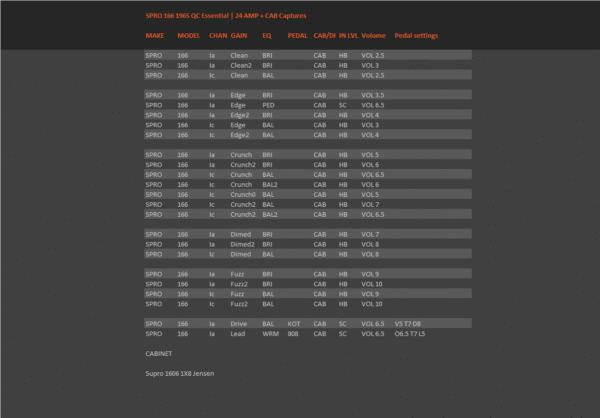Click pedal settings 'V5 T7 D8'

408,324
